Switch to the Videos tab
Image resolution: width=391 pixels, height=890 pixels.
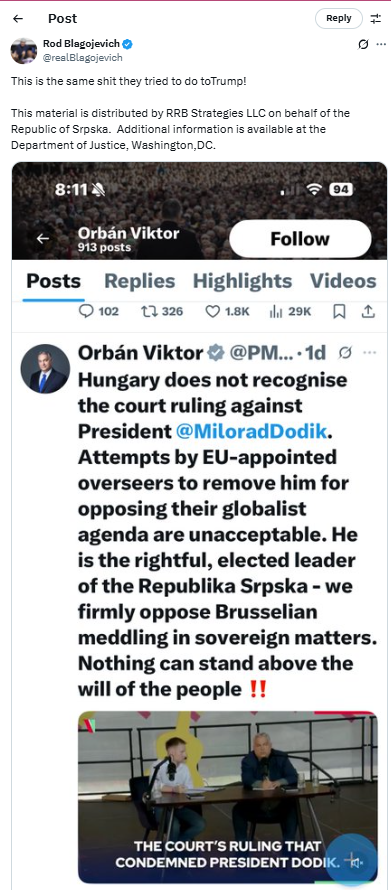(x=343, y=281)
